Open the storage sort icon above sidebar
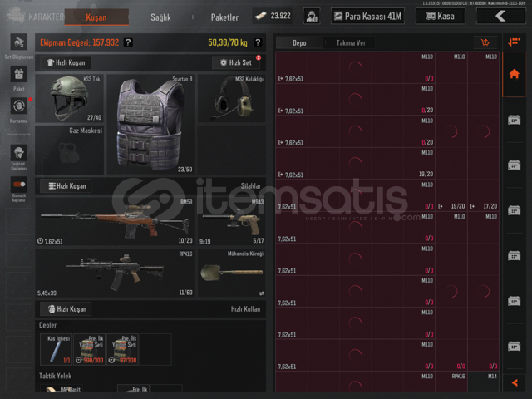532x399 pixels. coord(514,42)
